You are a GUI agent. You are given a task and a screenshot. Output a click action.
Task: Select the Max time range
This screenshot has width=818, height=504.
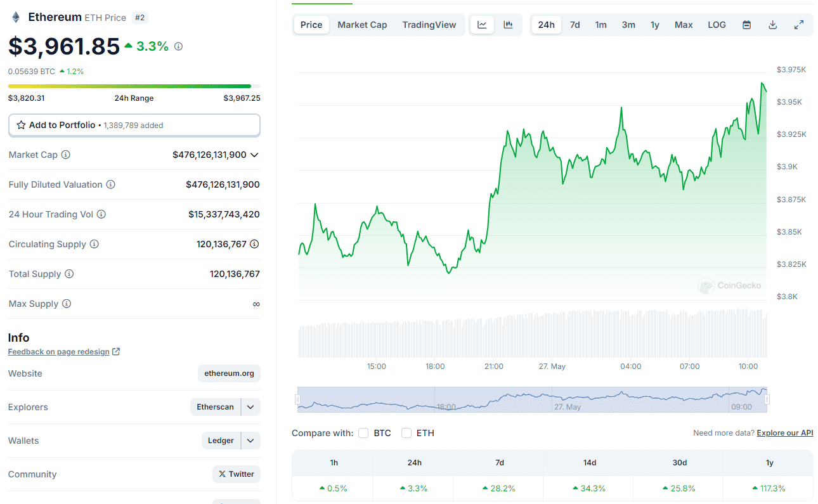pos(684,25)
